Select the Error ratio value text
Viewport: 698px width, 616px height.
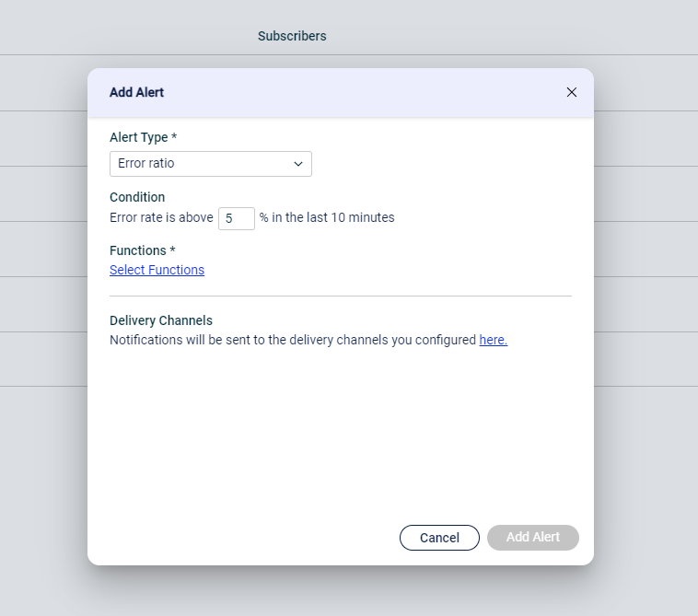pos(146,163)
